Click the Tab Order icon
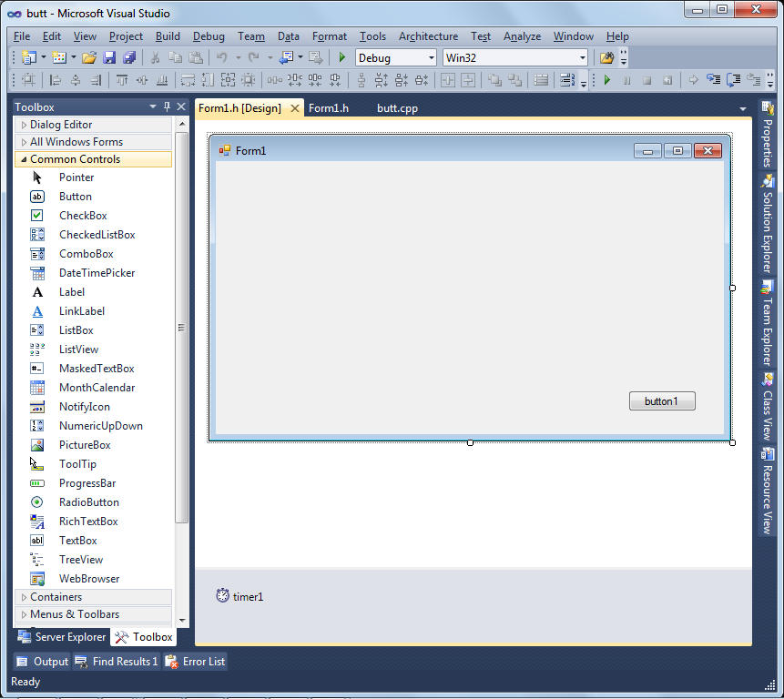 click(567, 80)
